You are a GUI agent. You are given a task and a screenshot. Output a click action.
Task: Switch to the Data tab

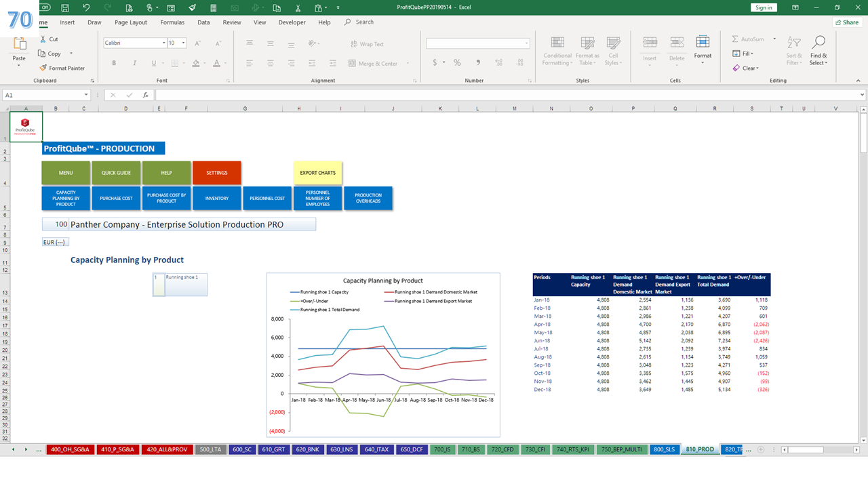[203, 22]
